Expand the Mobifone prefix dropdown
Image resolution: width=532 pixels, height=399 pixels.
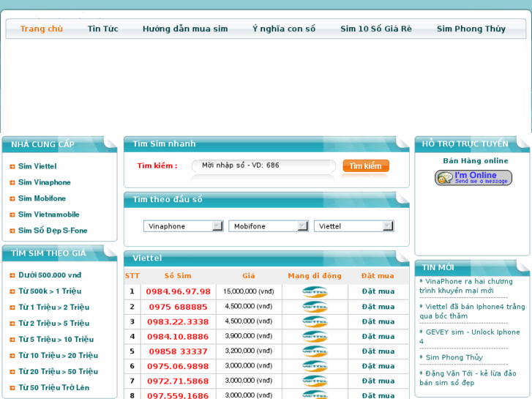(x=269, y=226)
